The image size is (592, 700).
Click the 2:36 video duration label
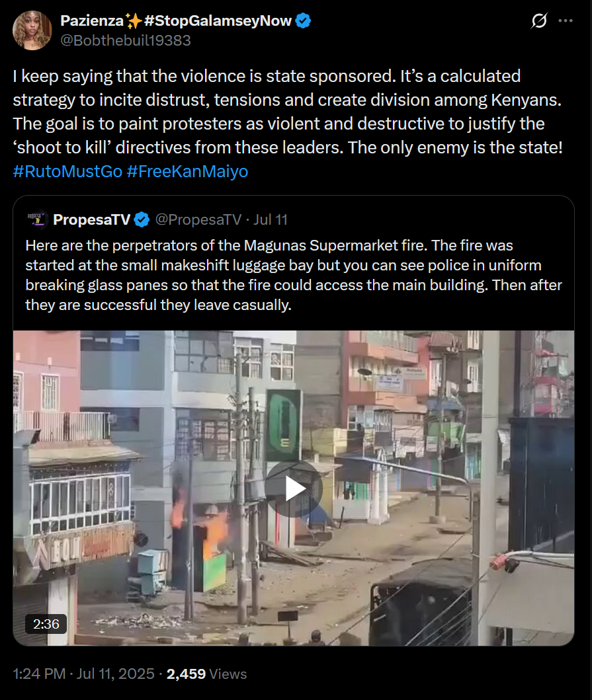click(x=46, y=624)
